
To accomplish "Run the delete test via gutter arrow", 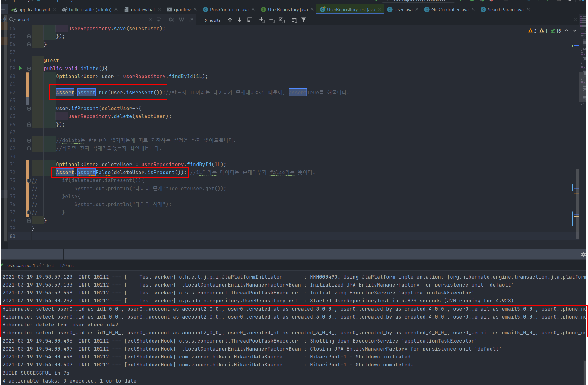I will (x=21, y=68).
